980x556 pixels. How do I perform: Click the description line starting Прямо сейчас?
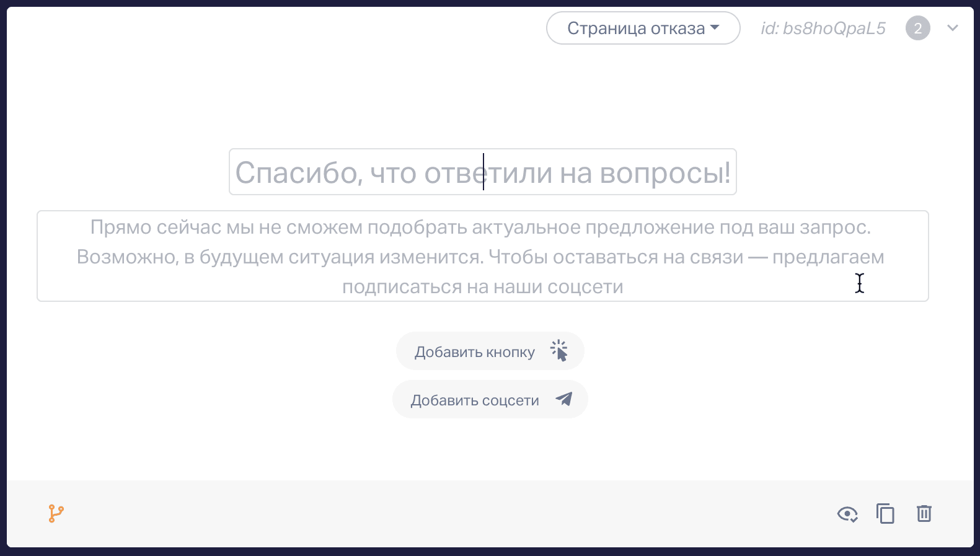click(480, 227)
